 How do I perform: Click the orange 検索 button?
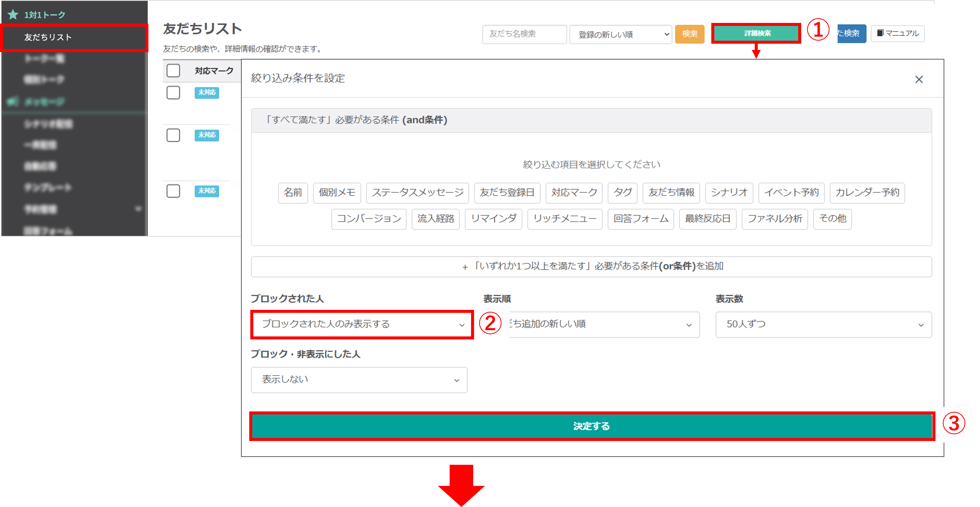(x=689, y=34)
